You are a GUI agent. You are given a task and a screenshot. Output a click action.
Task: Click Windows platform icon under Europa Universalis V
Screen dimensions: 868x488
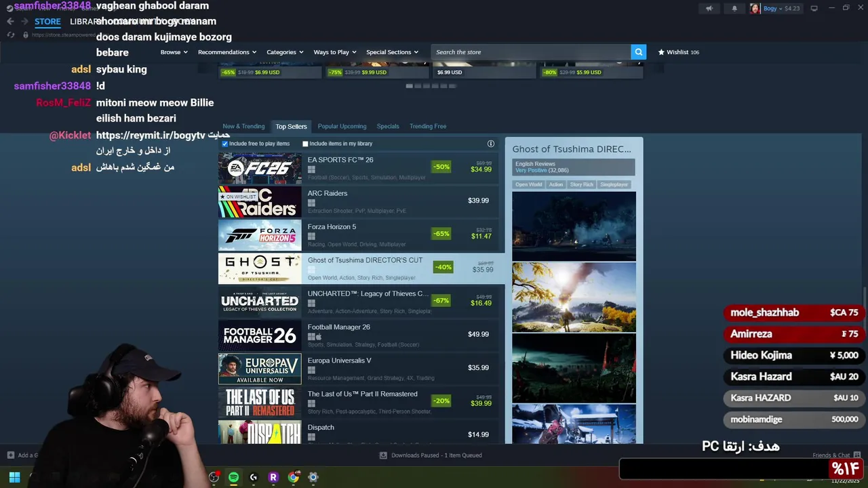311,370
